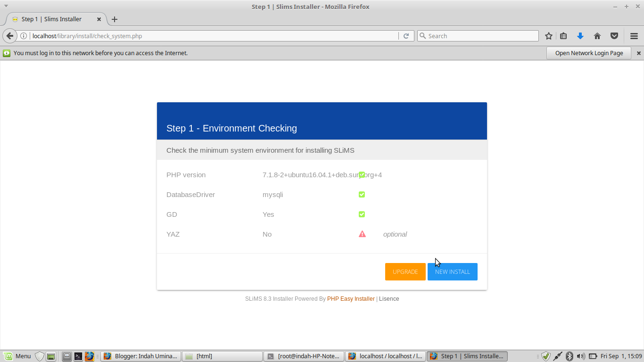644x362 pixels.
Task: Click the Step 1 - Environment Checking heading
Action: tap(231, 128)
